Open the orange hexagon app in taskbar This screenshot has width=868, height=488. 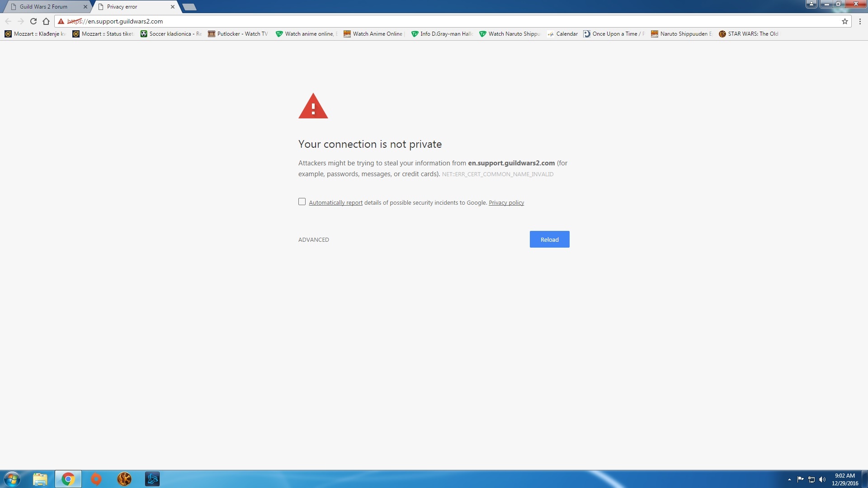96,479
